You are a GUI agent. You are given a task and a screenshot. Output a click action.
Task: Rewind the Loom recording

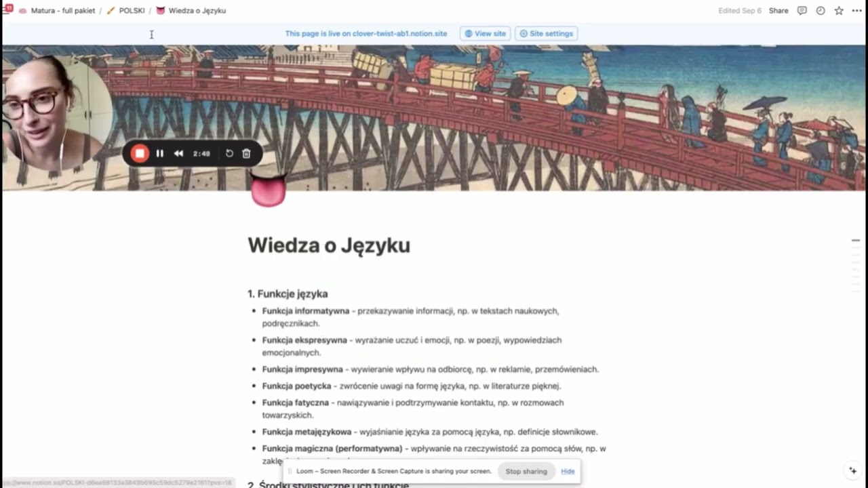coord(178,153)
